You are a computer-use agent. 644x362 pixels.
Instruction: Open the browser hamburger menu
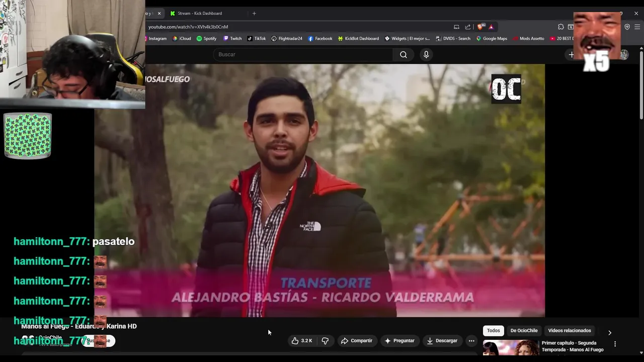pos(637,27)
